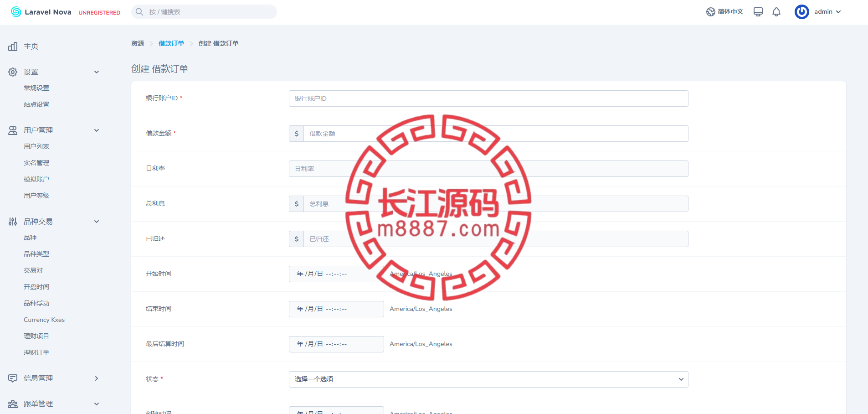Click the UNREGISTERED label
868x414 pixels.
click(x=99, y=13)
